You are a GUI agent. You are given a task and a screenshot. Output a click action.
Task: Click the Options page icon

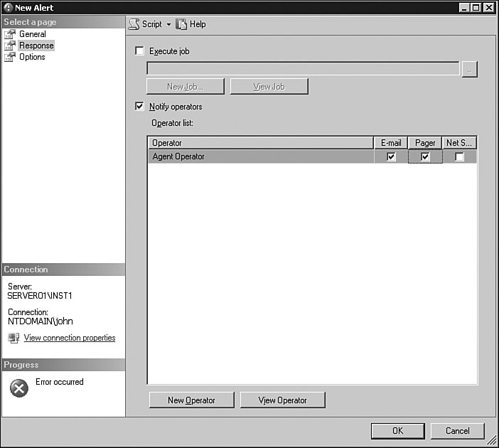[x=10, y=57]
